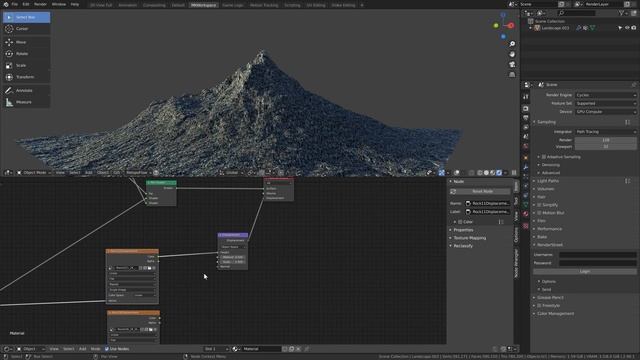The height and width of the screenshot is (360, 640).
Task: Open the File menu
Action: point(15,4)
